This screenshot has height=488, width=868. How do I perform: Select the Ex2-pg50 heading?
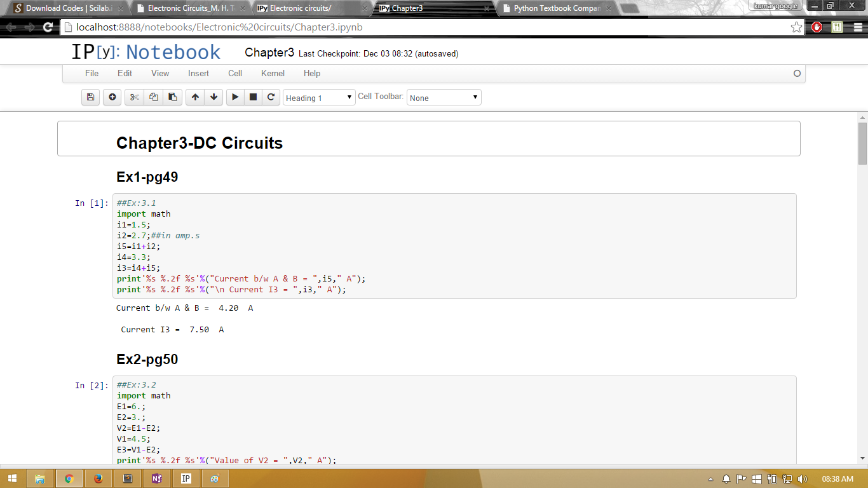click(x=147, y=360)
